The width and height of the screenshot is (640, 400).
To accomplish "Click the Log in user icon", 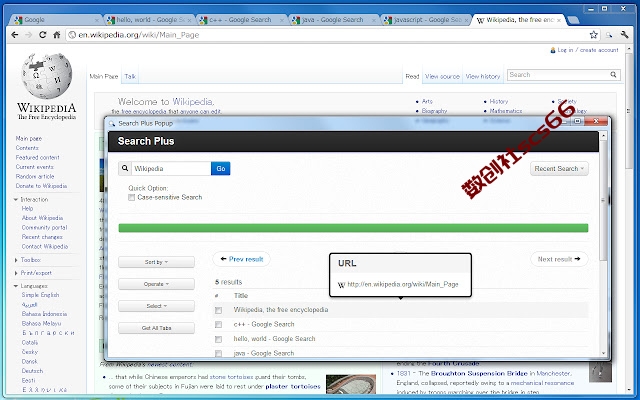I will click(553, 50).
